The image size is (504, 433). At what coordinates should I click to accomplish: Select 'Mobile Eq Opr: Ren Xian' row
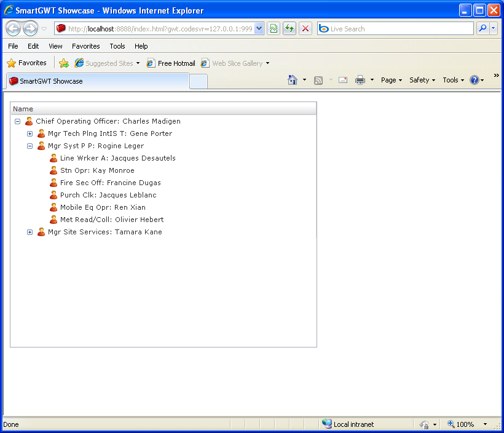163,207
